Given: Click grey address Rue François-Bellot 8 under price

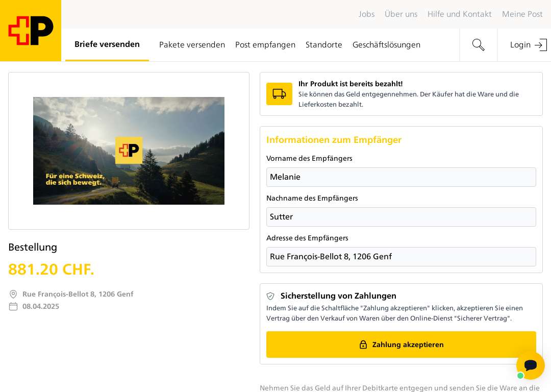Looking at the screenshot, I should [x=78, y=295].
